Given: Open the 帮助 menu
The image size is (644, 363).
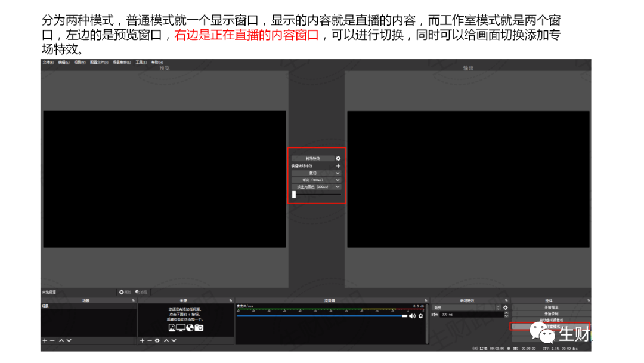Looking at the screenshot, I should click(157, 63).
